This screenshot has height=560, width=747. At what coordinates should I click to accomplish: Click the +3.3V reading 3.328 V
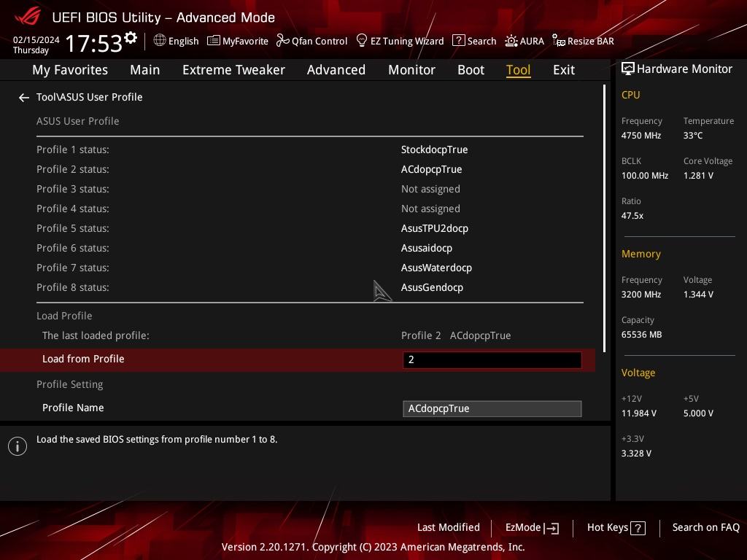coord(636,454)
